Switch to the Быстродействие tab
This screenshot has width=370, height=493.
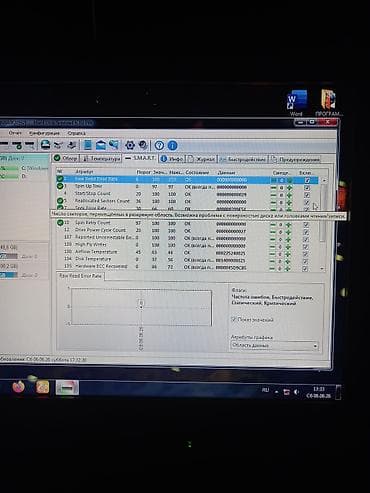pyautogui.click(x=243, y=159)
